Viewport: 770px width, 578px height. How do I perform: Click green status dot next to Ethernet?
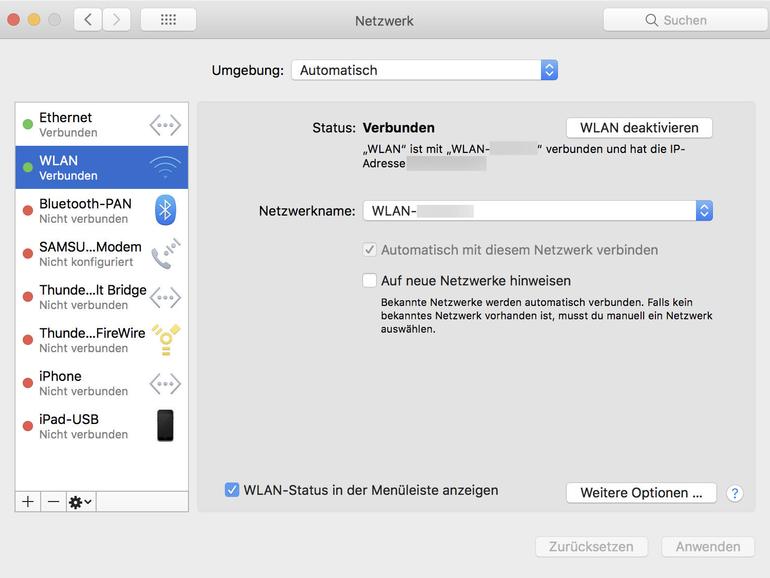[28, 124]
